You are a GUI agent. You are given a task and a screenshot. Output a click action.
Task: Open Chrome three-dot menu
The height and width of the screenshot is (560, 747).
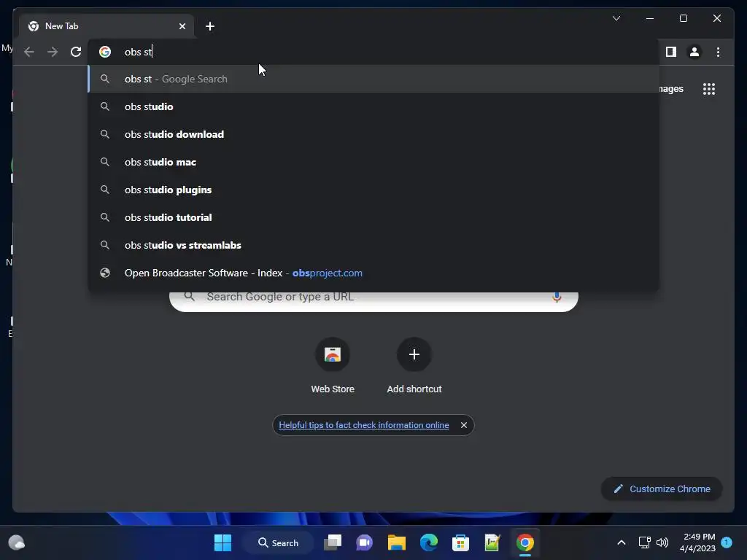718,52
